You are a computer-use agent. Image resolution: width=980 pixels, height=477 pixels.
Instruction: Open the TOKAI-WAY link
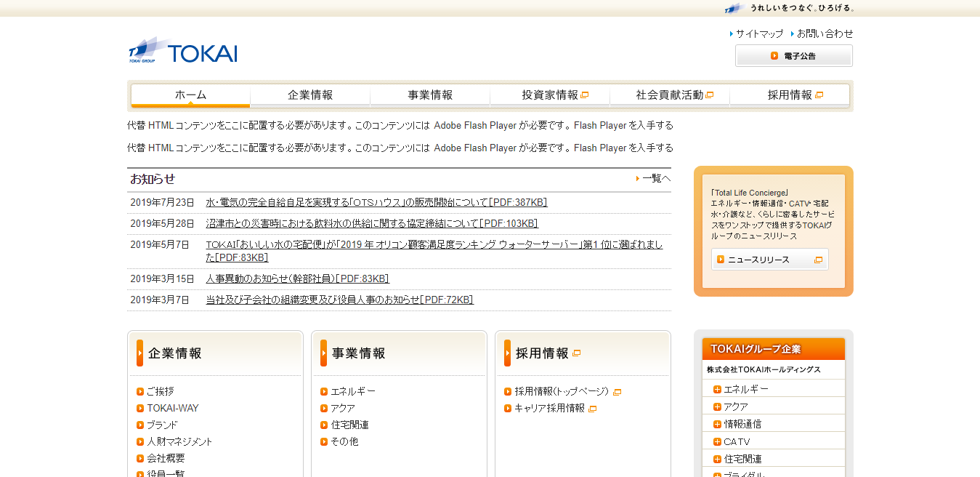(173, 408)
